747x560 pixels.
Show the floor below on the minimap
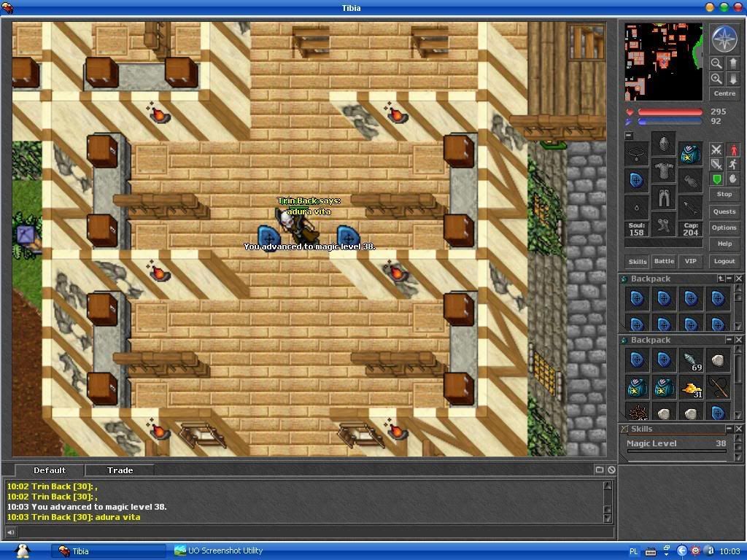[732, 79]
